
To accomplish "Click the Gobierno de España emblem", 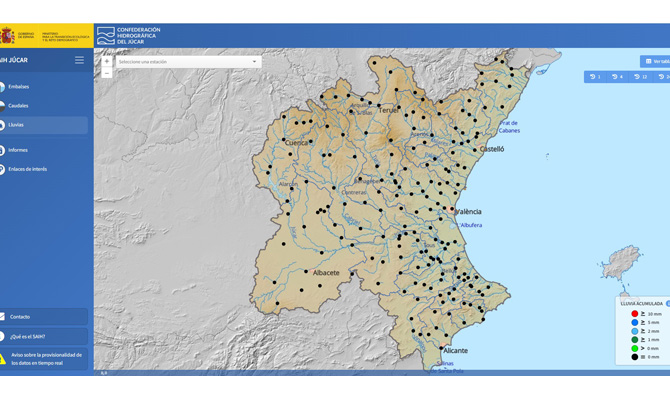I will (7, 35).
